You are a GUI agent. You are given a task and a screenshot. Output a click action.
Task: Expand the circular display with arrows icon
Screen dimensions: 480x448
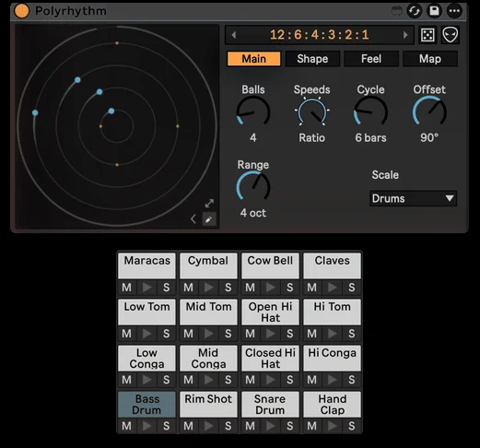(x=209, y=204)
